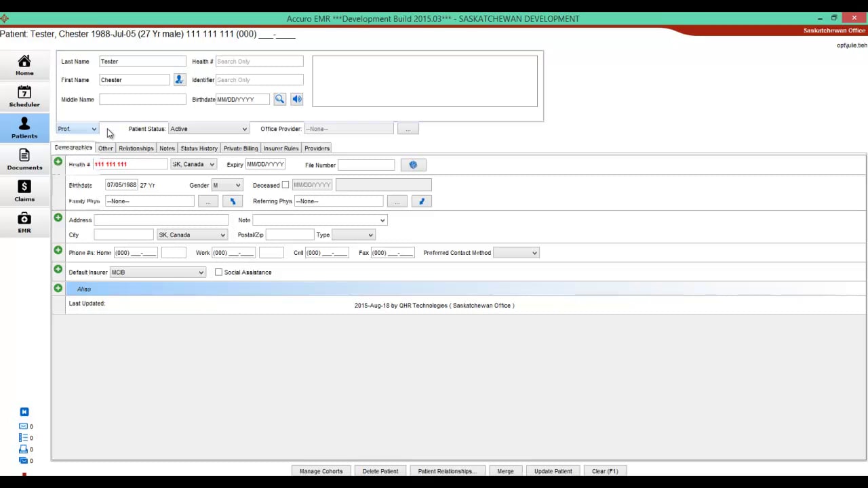Open the Claims billing section

point(24,191)
